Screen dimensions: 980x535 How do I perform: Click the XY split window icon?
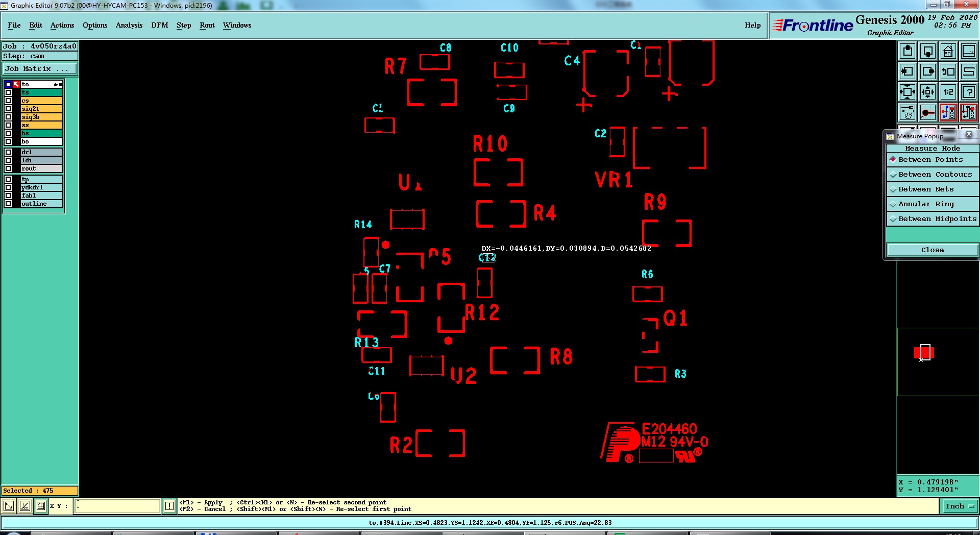click(x=969, y=51)
